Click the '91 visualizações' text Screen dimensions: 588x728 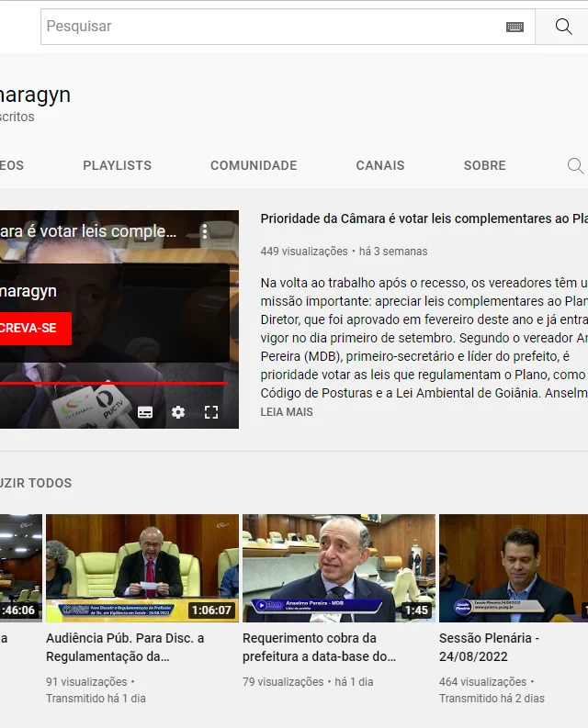pyautogui.click(x=86, y=681)
